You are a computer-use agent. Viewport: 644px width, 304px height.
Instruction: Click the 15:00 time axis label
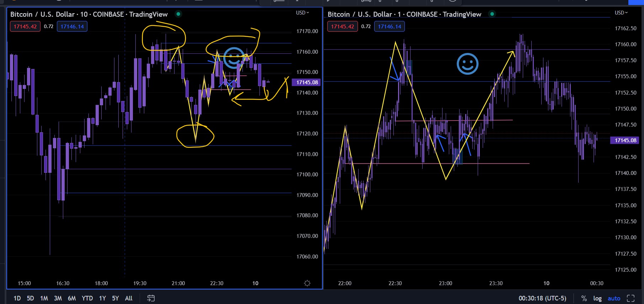click(24, 283)
